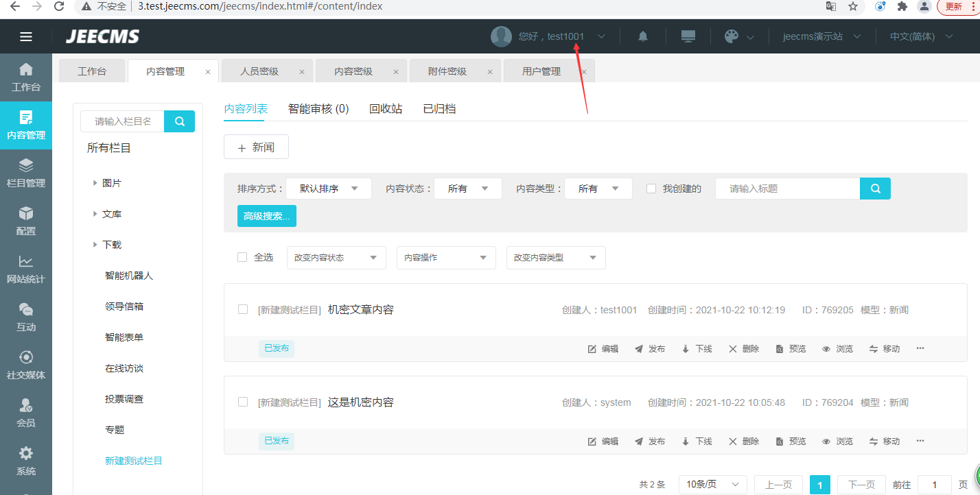Select the 这是机密内容 row checkbox
The height and width of the screenshot is (495, 980).
pos(243,402)
